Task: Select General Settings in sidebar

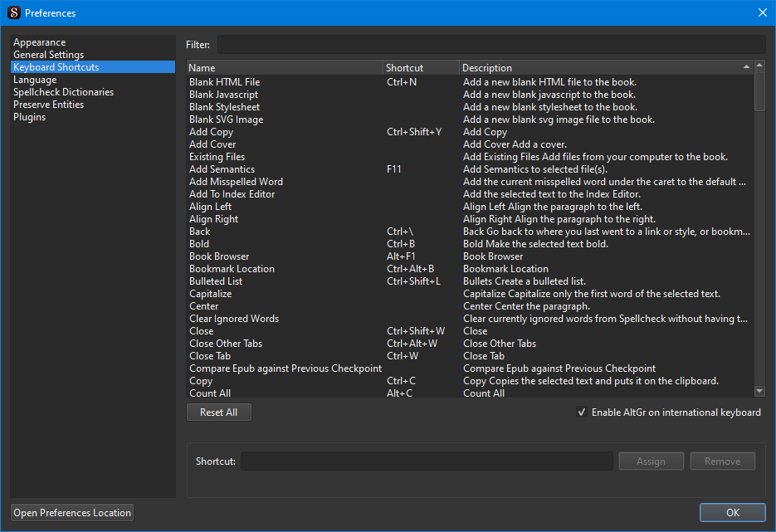Action: [48, 55]
